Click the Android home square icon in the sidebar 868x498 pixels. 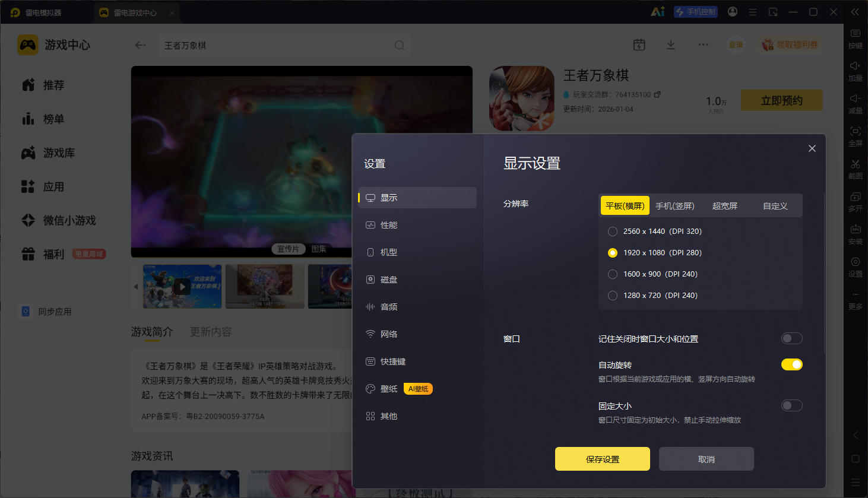click(856, 459)
